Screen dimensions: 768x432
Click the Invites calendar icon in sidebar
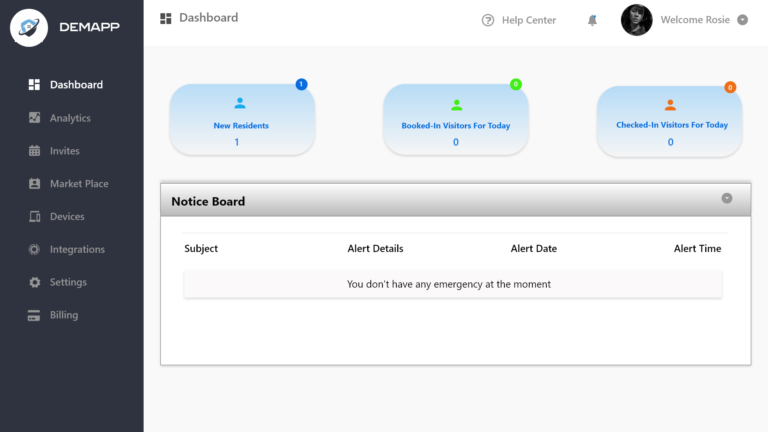(x=34, y=151)
